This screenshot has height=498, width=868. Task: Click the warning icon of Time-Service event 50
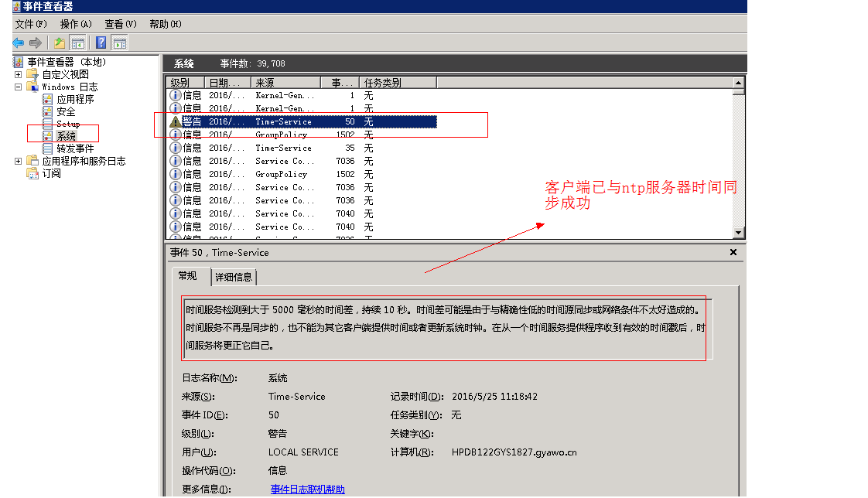[x=176, y=121]
